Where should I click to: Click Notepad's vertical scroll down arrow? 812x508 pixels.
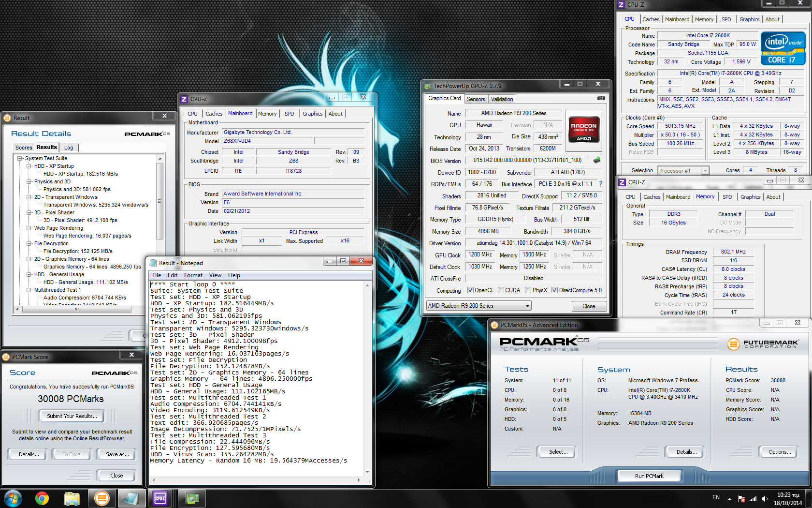click(367, 472)
